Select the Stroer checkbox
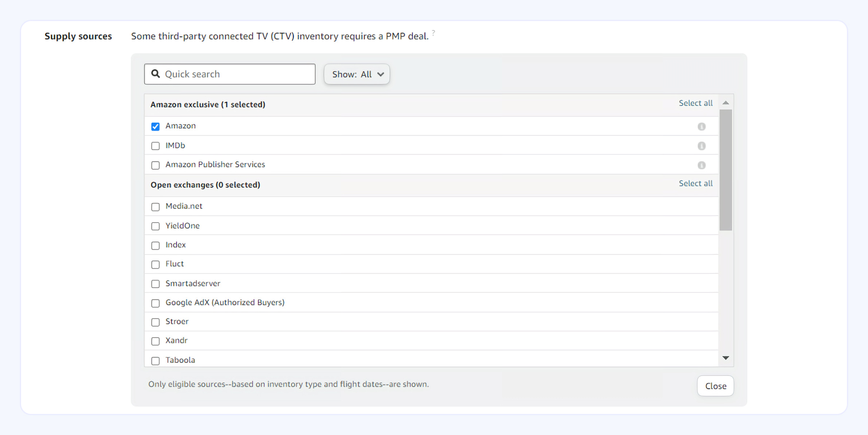The image size is (868, 435). [x=155, y=322]
